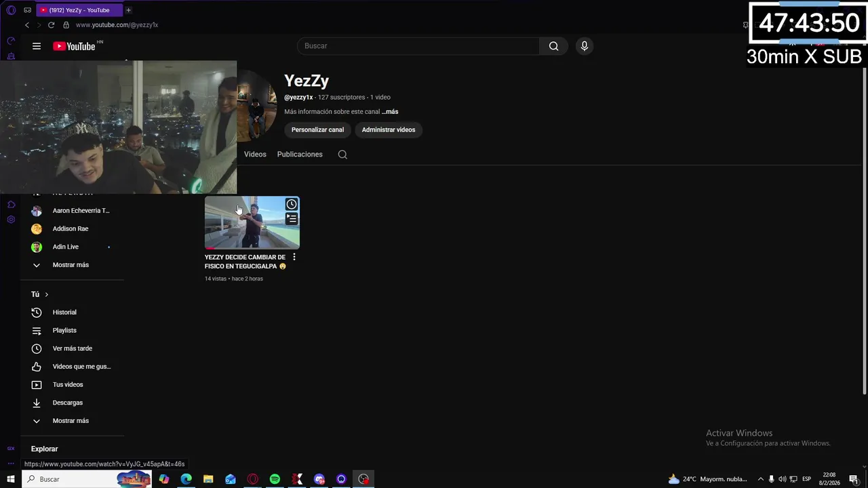Select the YezZy YouTube browser tab

[x=78, y=10]
